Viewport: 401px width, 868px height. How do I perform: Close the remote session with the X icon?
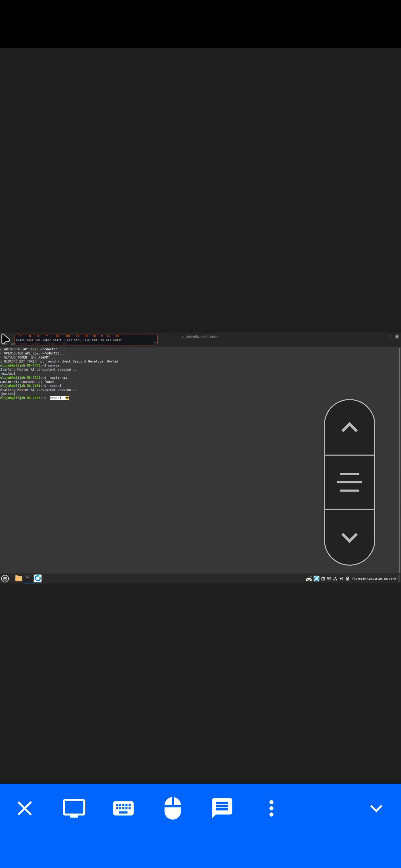(25, 808)
